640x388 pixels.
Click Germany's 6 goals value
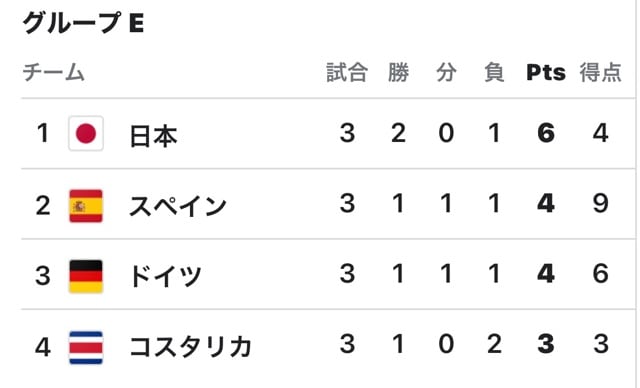(600, 273)
